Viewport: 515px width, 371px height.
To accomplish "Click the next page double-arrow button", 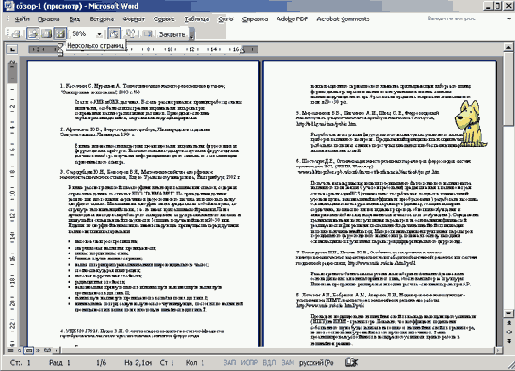I will click(509, 341).
